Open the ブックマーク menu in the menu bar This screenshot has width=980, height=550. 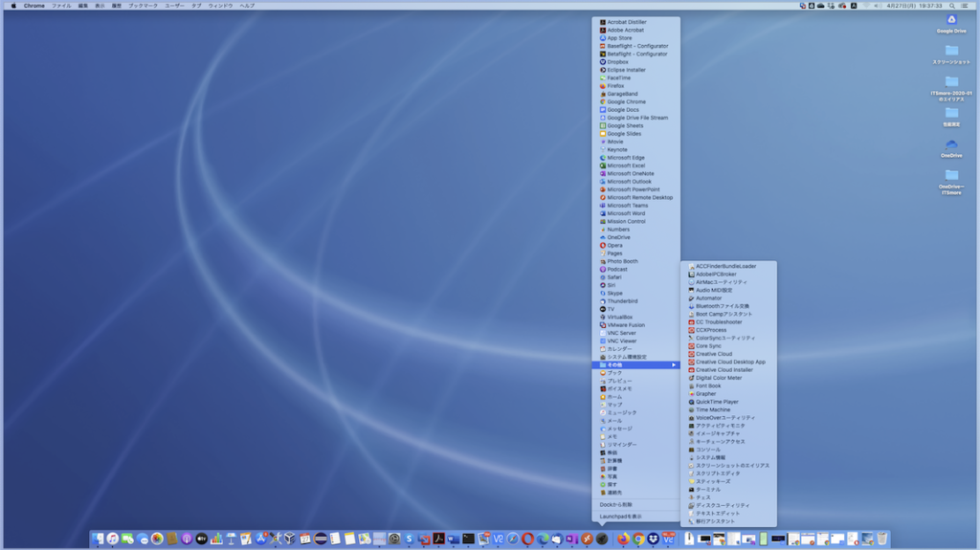coord(143,5)
